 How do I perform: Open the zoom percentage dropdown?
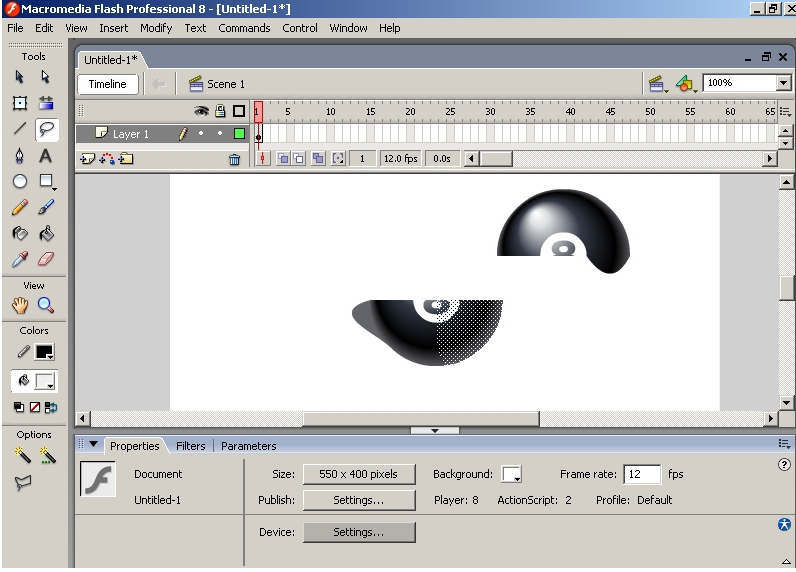(x=783, y=83)
